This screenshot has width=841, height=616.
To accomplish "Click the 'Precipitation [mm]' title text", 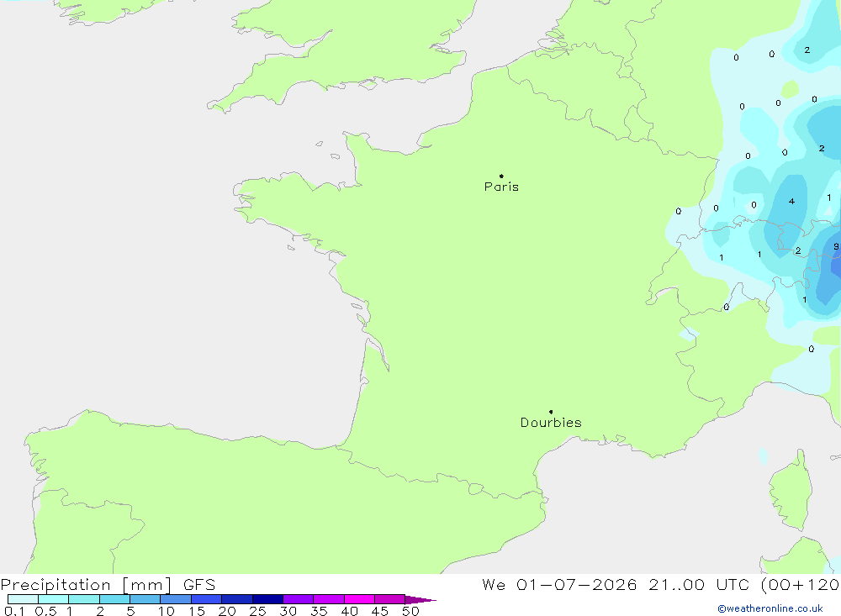I will coord(86,585).
